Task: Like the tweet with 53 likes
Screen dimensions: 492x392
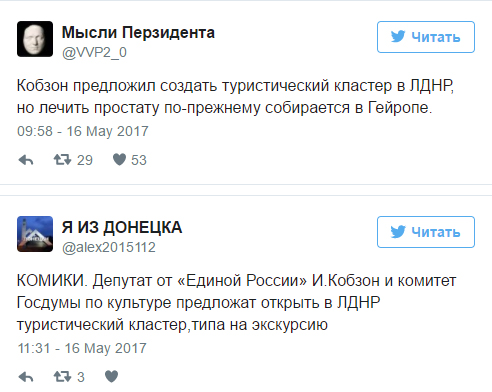Action: pos(119,160)
